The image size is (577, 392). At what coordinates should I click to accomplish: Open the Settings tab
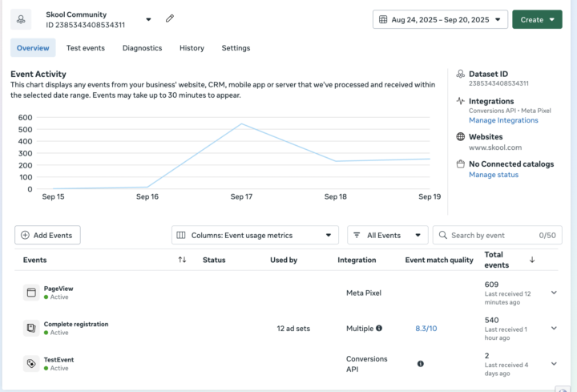pyautogui.click(x=236, y=48)
